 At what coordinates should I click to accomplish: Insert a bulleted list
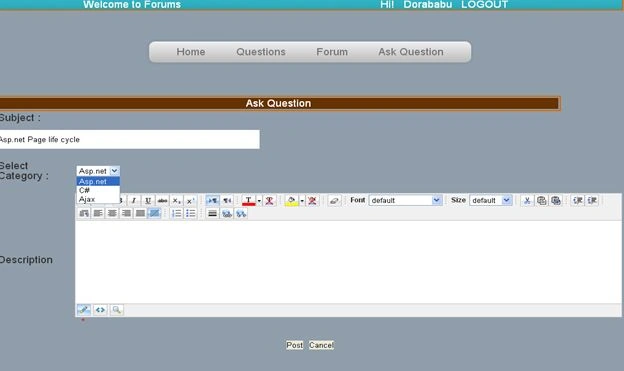click(191, 214)
